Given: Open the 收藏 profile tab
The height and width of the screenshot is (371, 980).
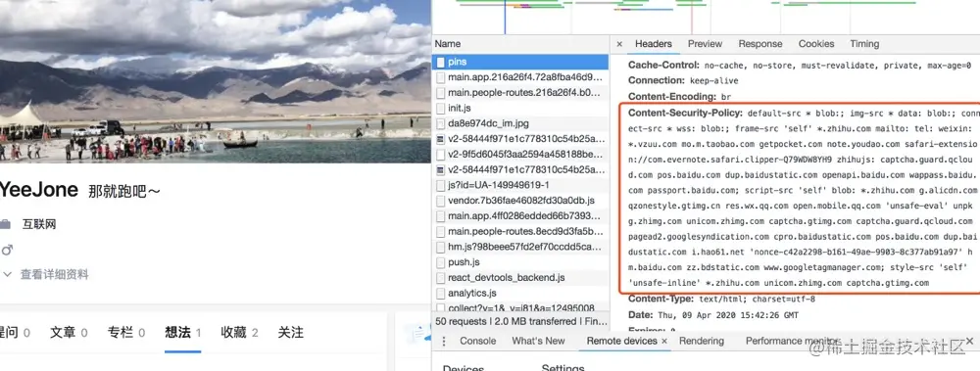Looking at the screenshot, I should (x=239, y=333).
